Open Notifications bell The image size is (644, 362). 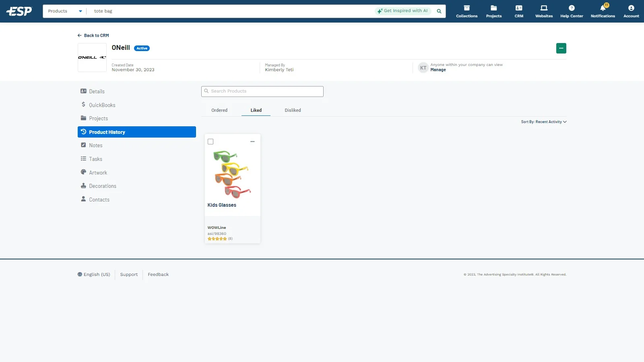coord(603,11)
